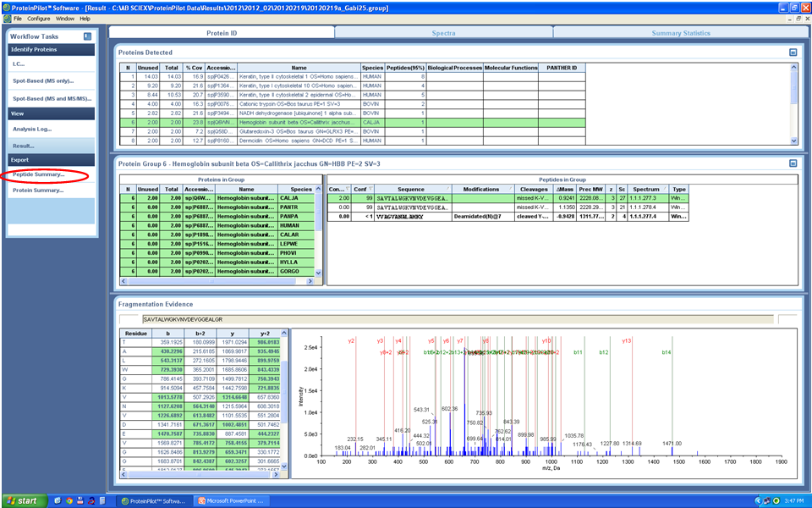The height and width of the screenshot is (508, 812).
Task: Click the Adobe Acrobat quick launch icon
Action: tap(91, 500)
